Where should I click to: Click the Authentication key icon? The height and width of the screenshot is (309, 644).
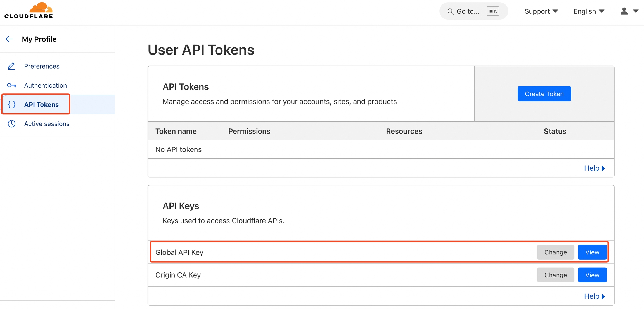11,85
